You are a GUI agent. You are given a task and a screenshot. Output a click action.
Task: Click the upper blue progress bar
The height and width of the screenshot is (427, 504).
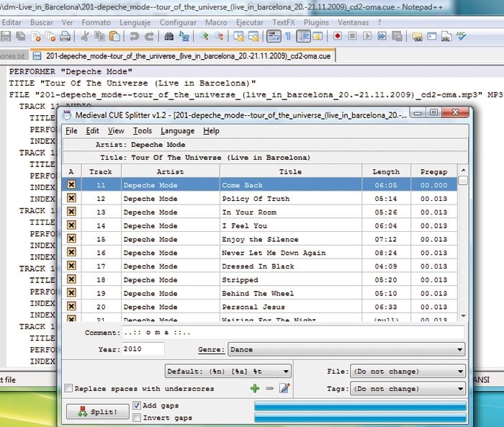[360, 406]
